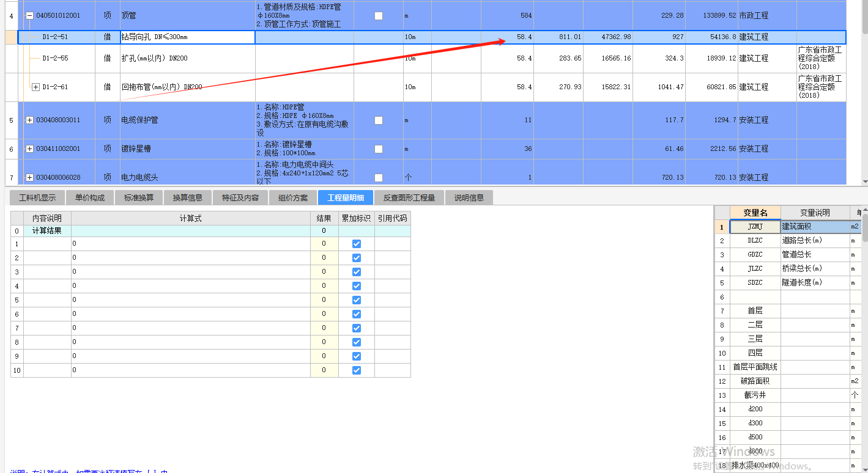Click the 133899.52 total in 顶管 row
Image resolution: width=868 pixels, height=473 pixels.
[711, 16]
